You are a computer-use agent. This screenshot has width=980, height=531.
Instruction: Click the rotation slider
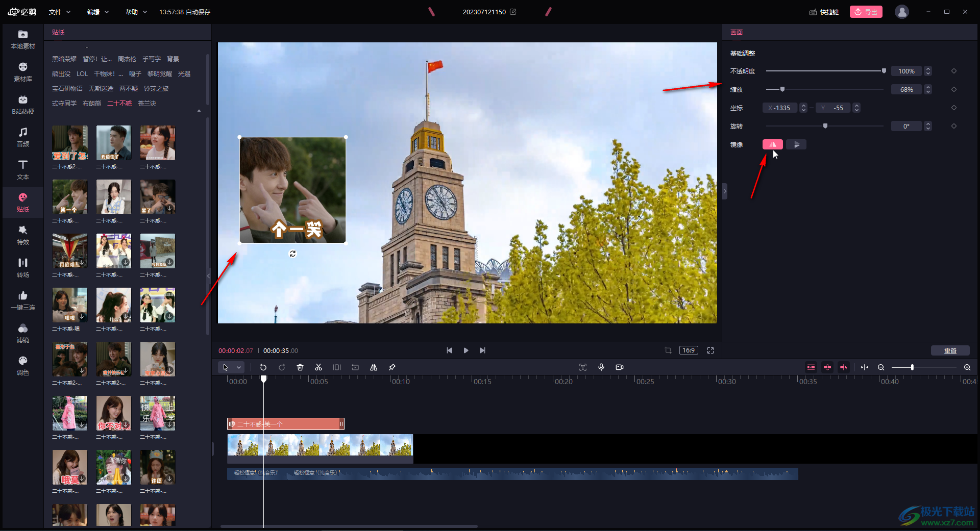point(825,126)
